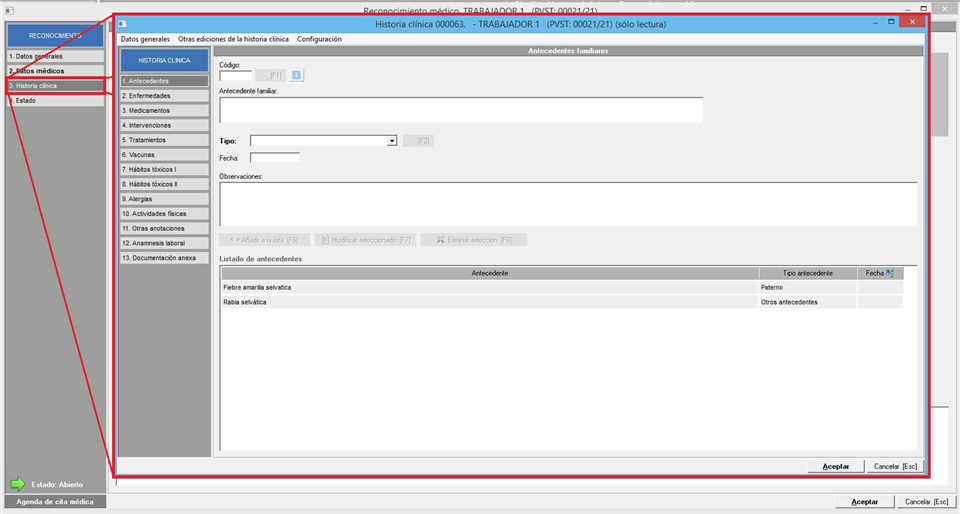Click Aceptar in the Historia clínica window
This screenshot has height=514, width=960.
click(836, 466)
